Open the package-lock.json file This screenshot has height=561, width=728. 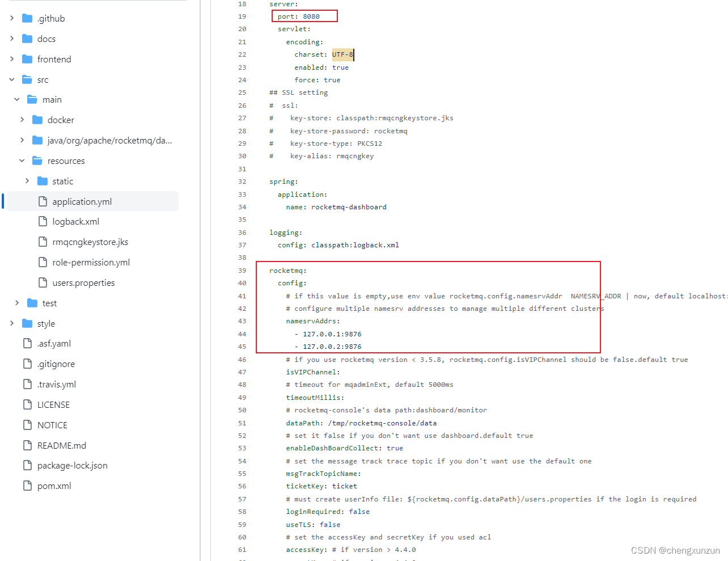(73, 466)
